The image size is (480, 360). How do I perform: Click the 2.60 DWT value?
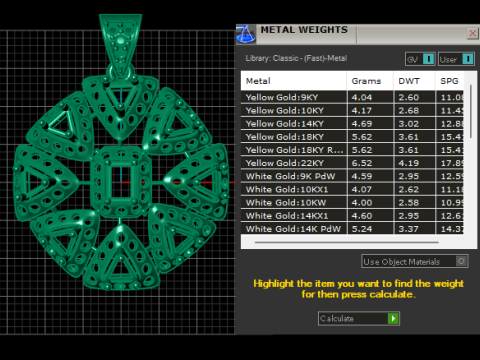(409, 97)
